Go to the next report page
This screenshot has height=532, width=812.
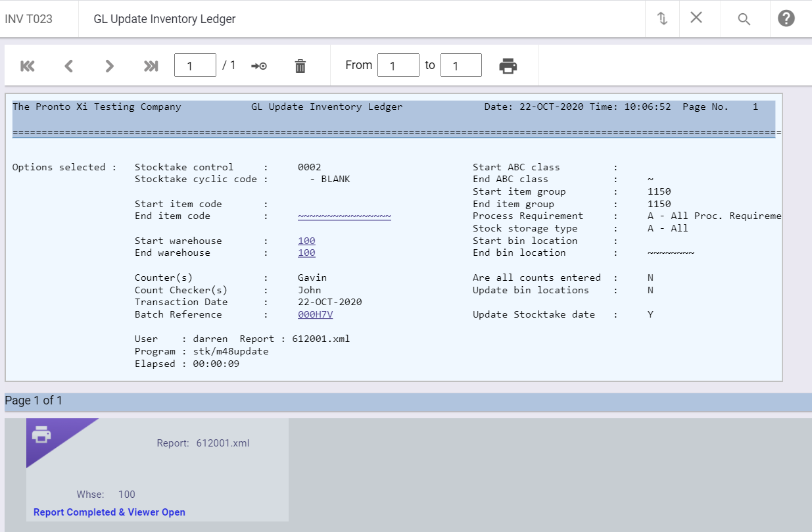[x=110, y=66]
